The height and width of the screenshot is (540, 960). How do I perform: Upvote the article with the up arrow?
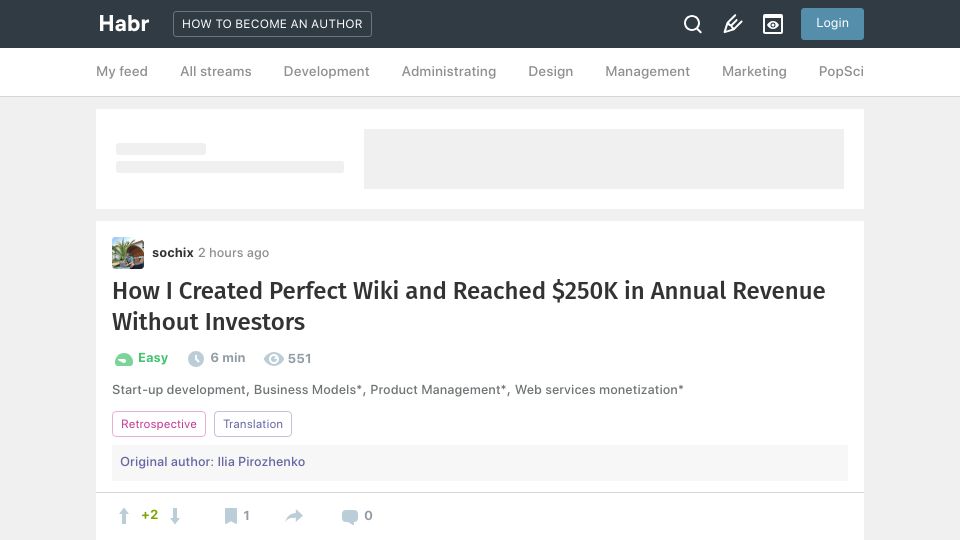point(124,516)
